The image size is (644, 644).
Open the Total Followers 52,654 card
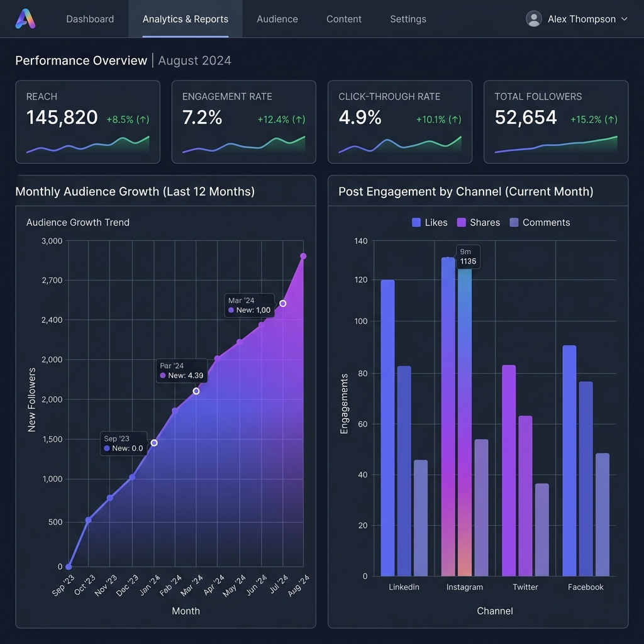click(556, 121)
